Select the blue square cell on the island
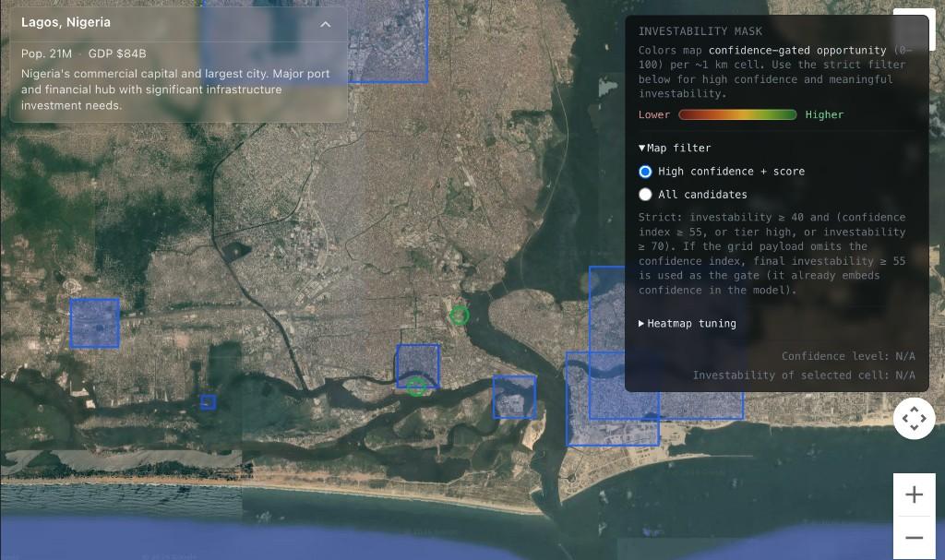Viewport: 945px width, 560px height. [x=514, y=397]
